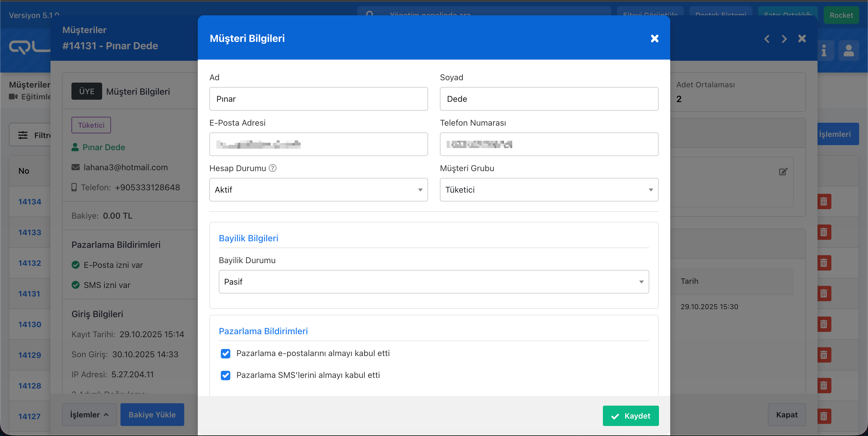Click the edit pencil icon on right panel
Viewport: 868px width, 436px height.
(783, 172)
